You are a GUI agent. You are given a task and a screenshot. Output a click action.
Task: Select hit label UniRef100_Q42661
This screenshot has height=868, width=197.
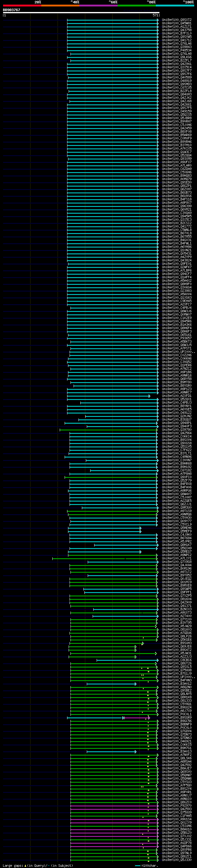point(177,104)
